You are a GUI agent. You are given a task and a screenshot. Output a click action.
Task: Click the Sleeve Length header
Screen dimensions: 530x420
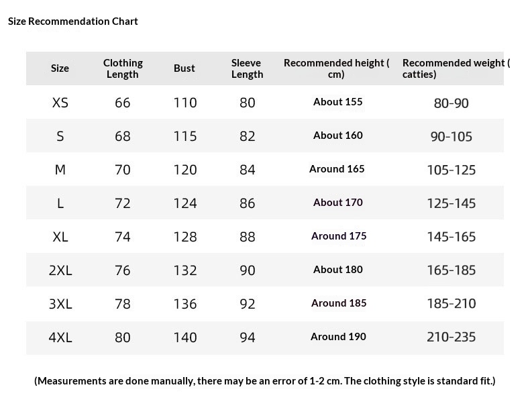[x=247, y=68]
